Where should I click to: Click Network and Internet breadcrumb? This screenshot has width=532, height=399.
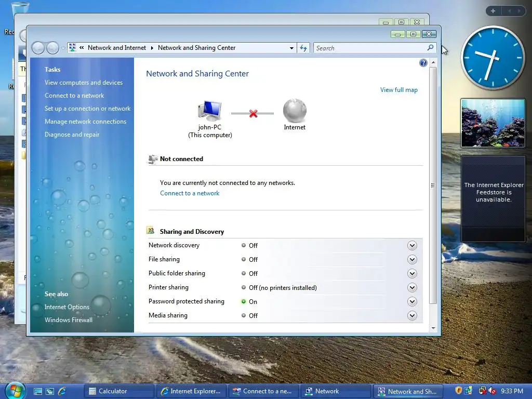pos(117,48)
